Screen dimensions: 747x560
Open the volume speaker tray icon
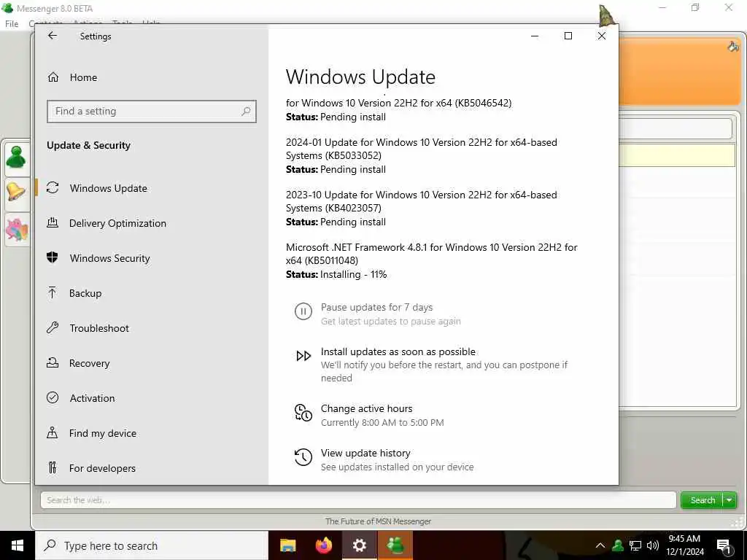[653, 545]
